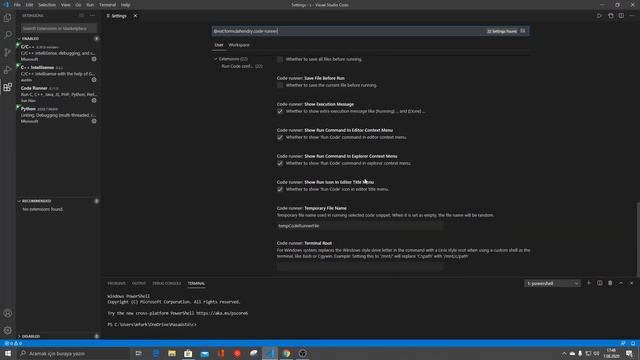Click the Open Settings (JSON) icon
Screen dimensions: 640x360
click(611, 16)
